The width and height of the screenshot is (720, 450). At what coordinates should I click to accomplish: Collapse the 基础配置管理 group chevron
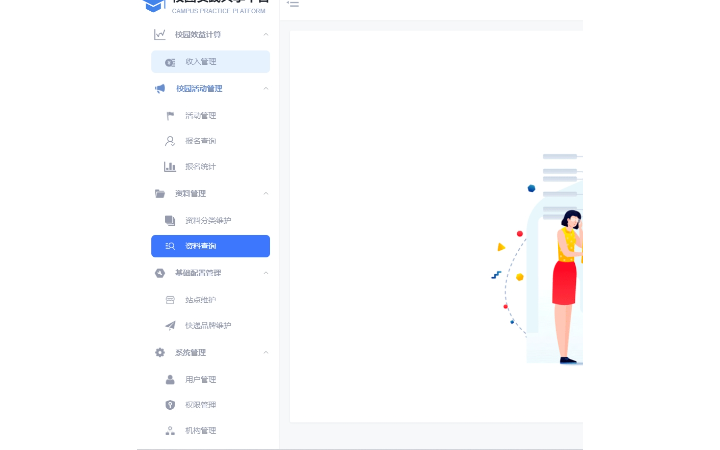266,273
